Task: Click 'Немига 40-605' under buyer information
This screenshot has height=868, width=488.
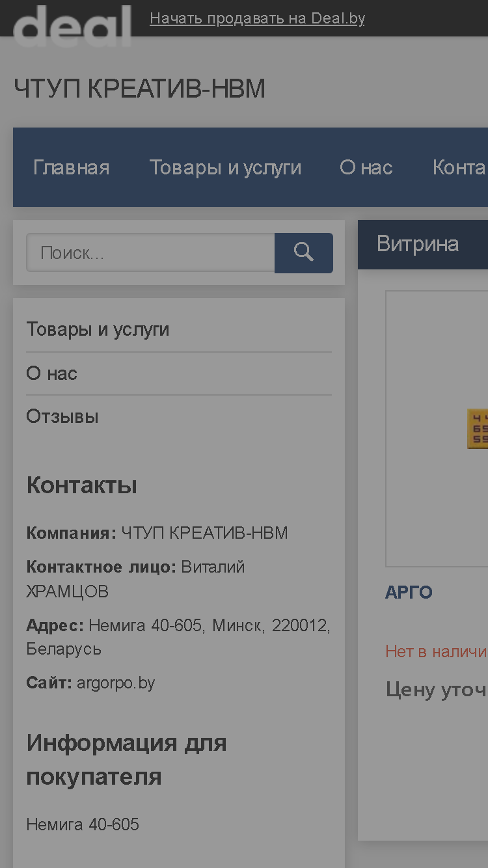Action: (83, 824)
